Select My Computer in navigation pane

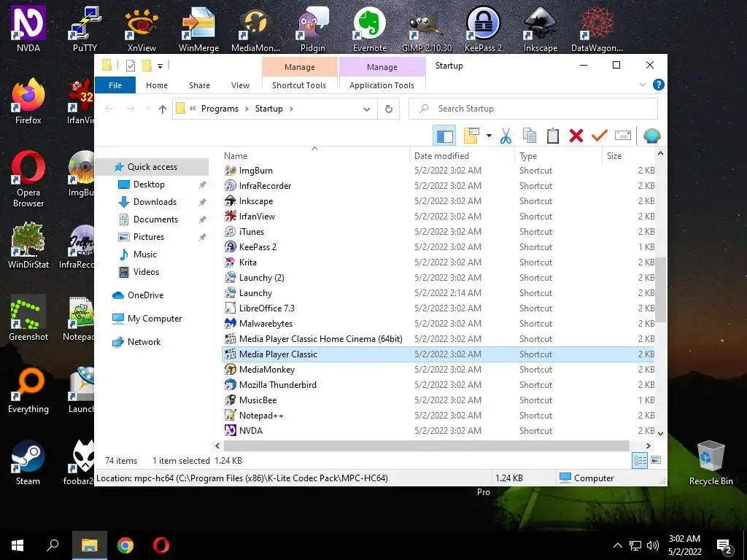[x=155, y=319]
